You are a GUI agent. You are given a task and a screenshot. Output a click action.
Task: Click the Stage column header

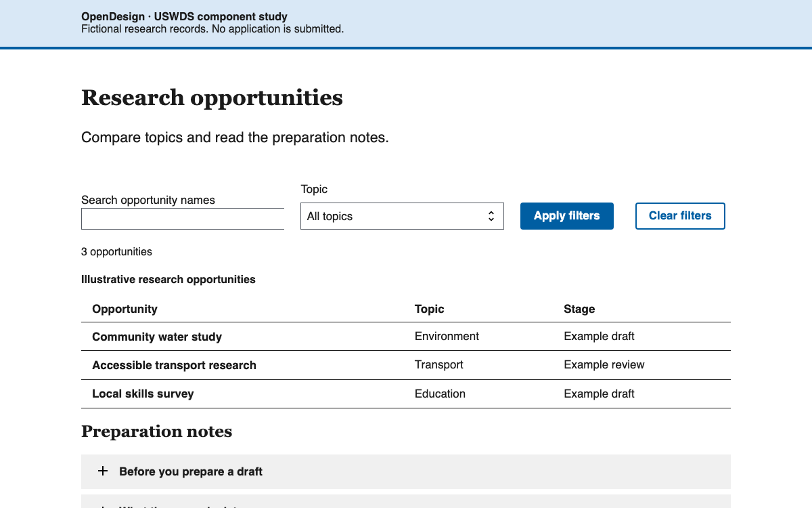tap(579, 309)
